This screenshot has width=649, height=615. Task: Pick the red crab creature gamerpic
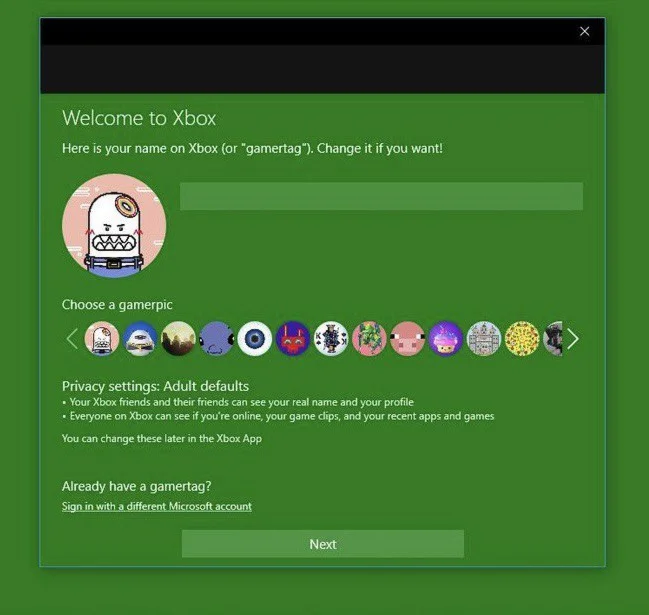(x=293, y=339)
